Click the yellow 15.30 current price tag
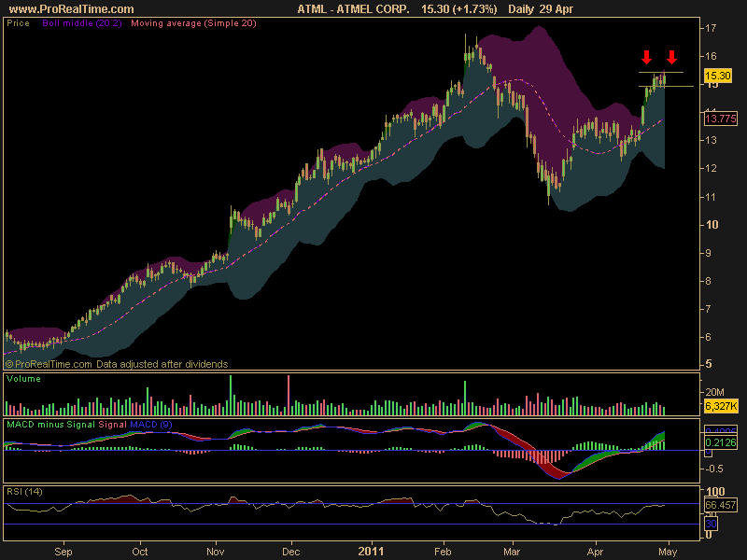The width and height of the screenshot is (747, 560). pos(717,76)
